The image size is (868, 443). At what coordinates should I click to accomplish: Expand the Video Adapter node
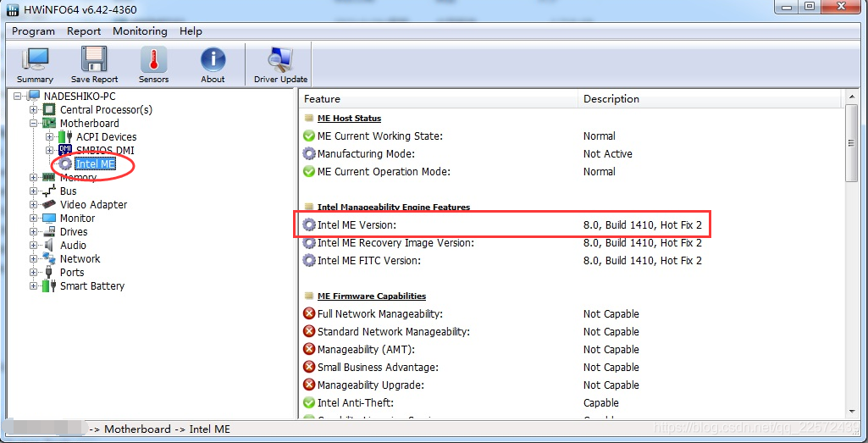click(34, 204)
